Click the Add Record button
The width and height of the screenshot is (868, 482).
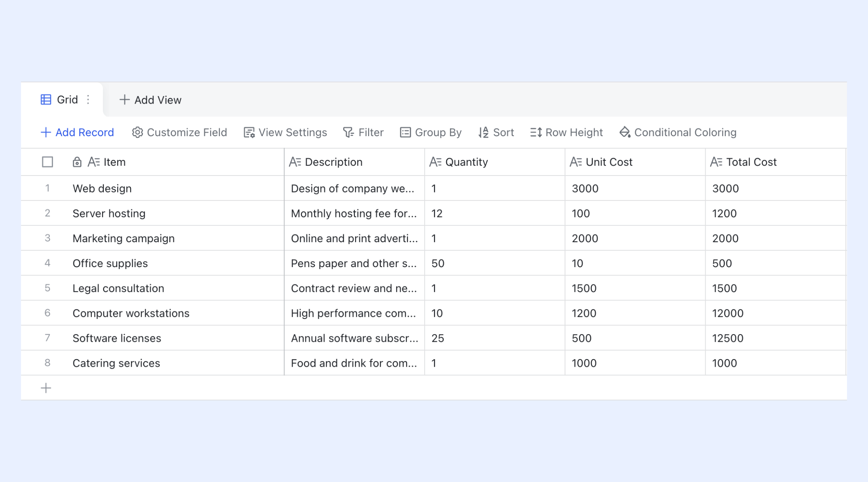point(77,133)
